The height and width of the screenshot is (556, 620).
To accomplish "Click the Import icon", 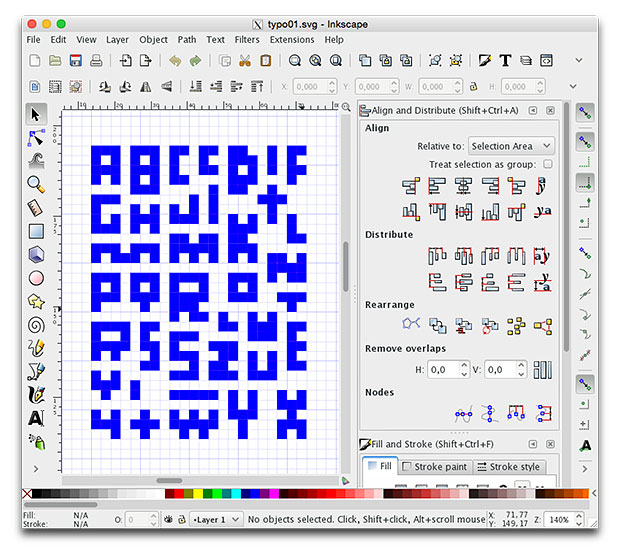I will pyautogui.click(x=126, y=61).
